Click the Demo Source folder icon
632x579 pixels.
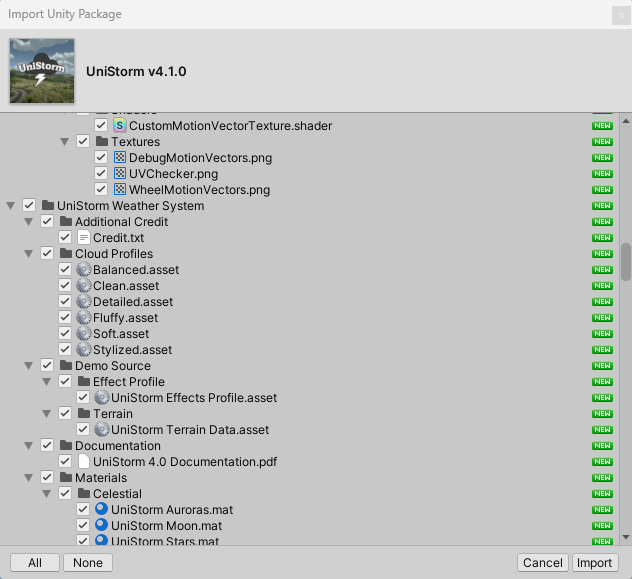coord(66,365)
